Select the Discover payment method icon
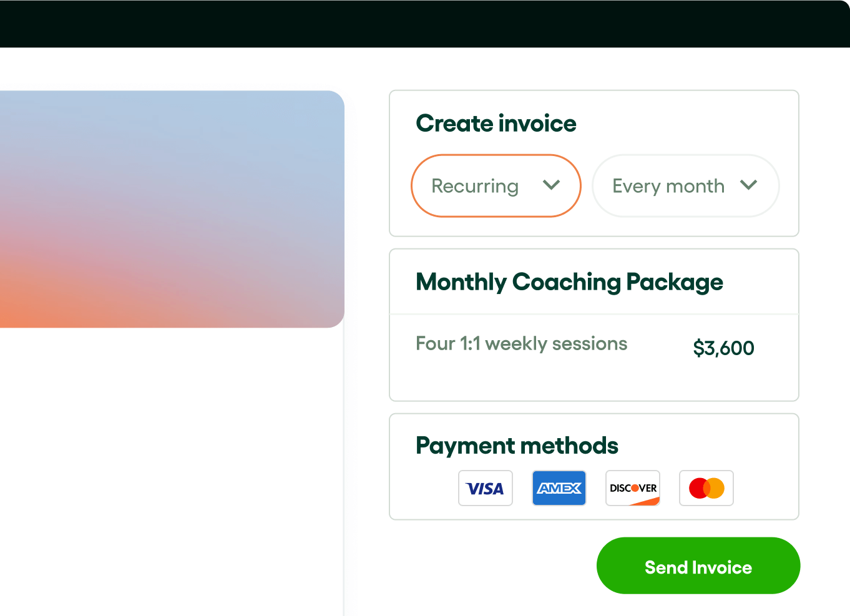This screenshot has height=616, width=850. 632,488
